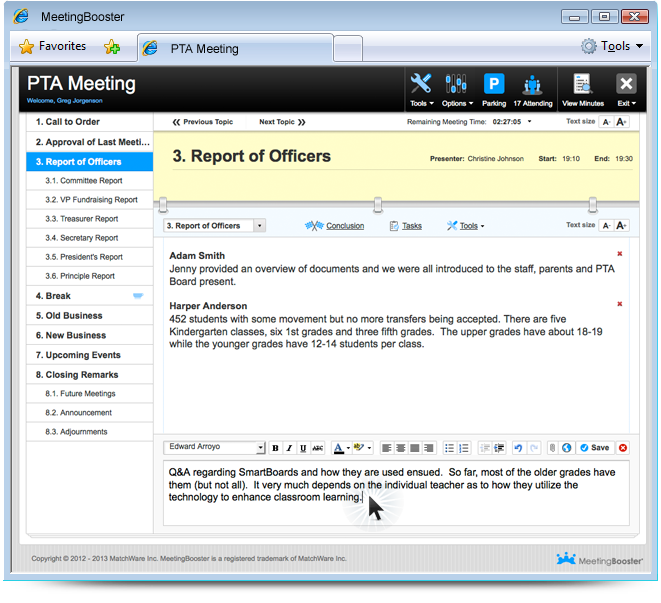Image resolution: width=661 pixels, height=603 pixels.
Task: Select 8.2. Announcement
Action: 89,412
